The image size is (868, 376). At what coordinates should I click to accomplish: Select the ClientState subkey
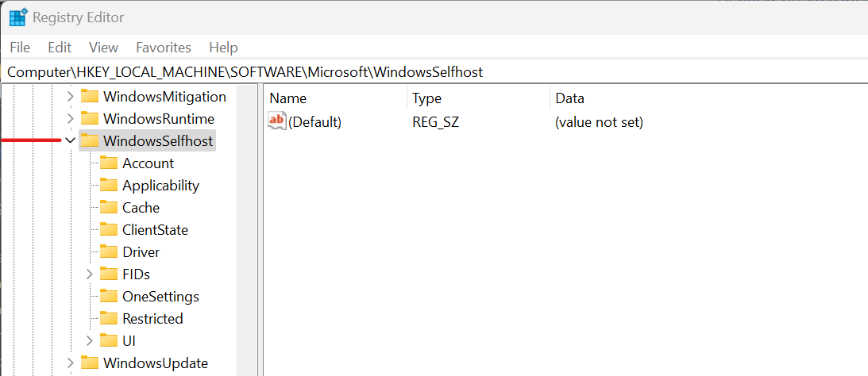[155, 230]
